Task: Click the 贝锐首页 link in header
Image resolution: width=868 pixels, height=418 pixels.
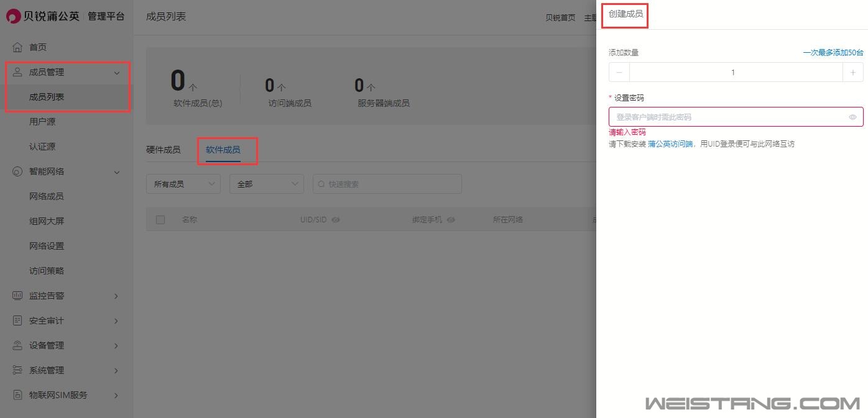Action: 560,18
